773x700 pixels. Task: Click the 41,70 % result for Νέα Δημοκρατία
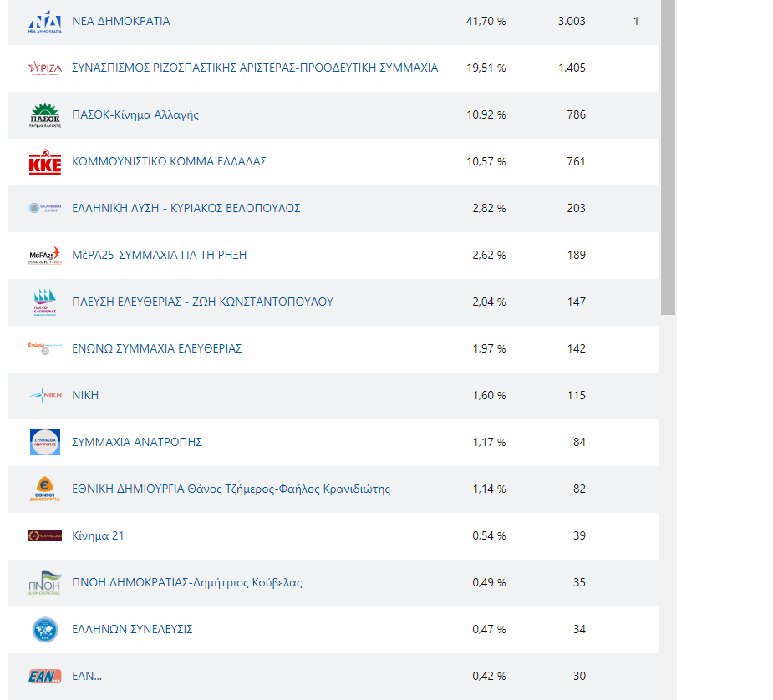coord(486,21)
